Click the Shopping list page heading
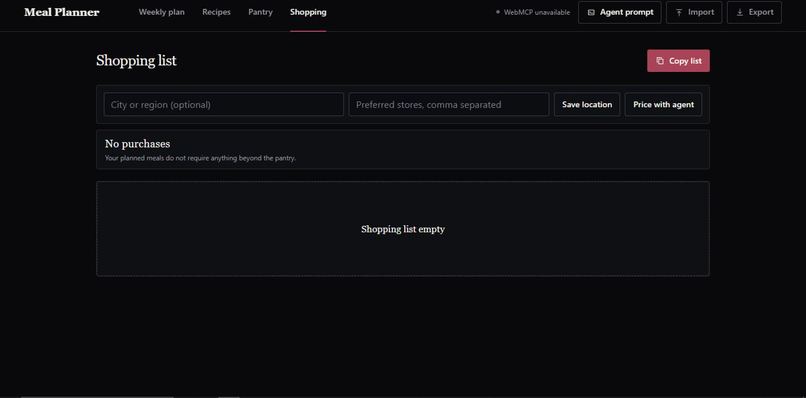806x398 pixels. (136, 61)
